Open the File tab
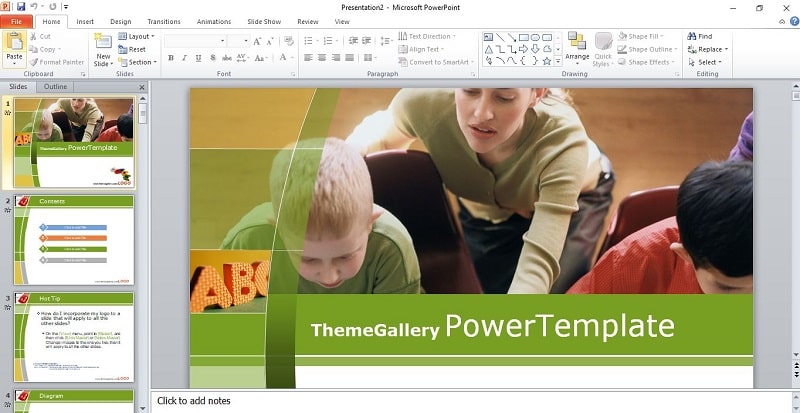The width and height of the screenshot is (800, 413). click(16, 21)
